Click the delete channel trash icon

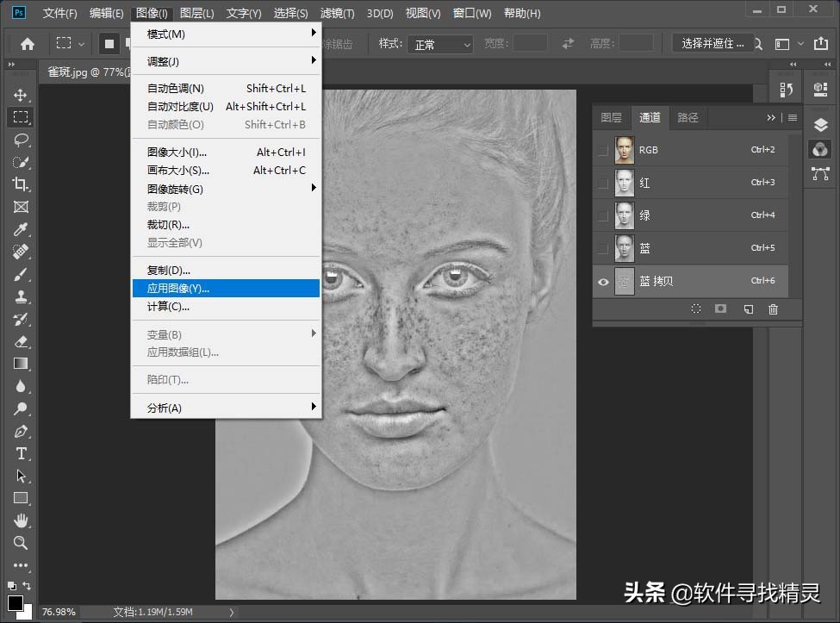pos(773,309)
